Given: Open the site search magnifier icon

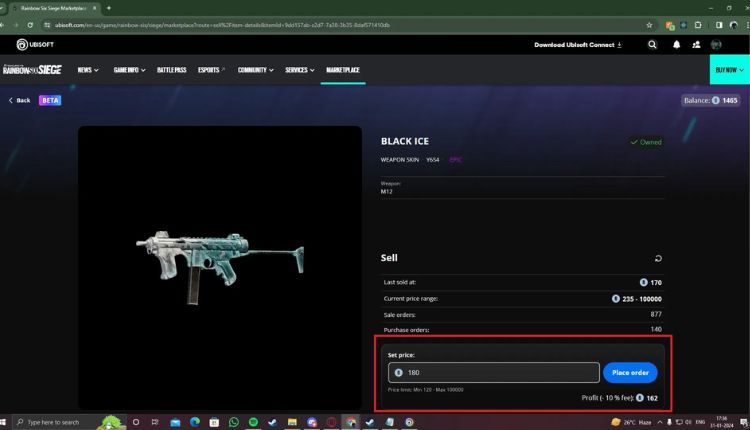Looking at the screenshot, I should pos(652,44).
